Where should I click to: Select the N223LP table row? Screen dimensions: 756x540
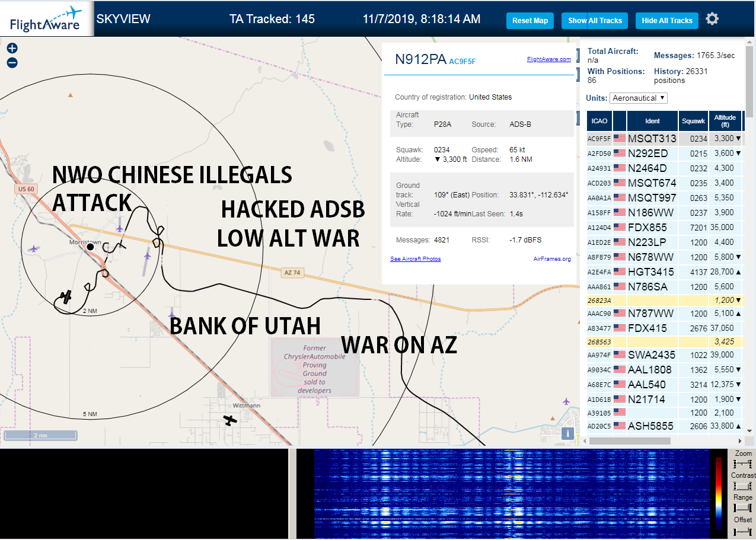pyautogui.click(x=664, y=242)
